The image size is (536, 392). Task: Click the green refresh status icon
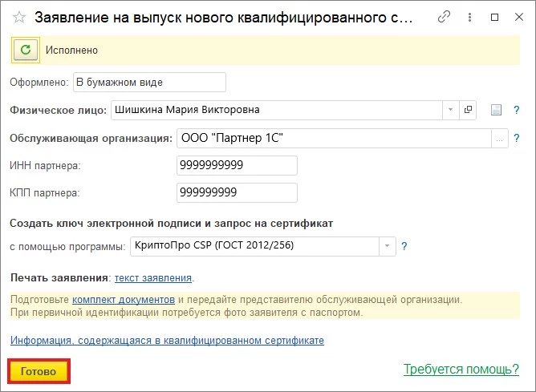(25, 50)
